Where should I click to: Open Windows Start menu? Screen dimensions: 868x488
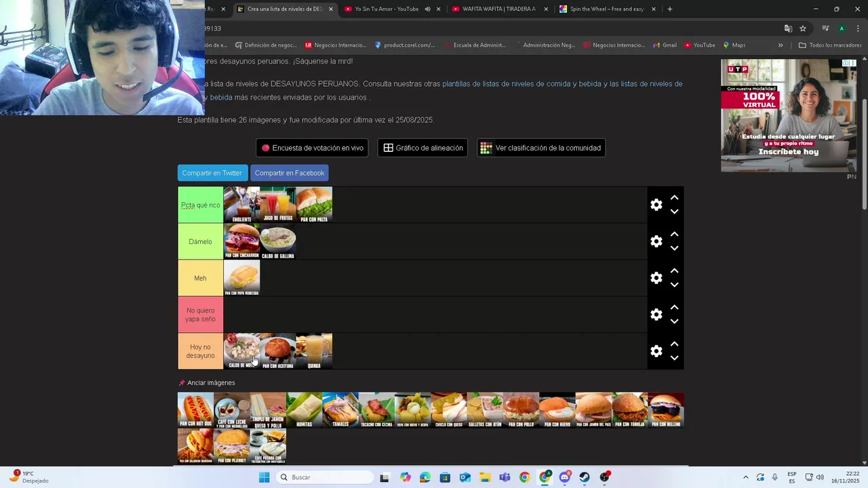[264, 477]
